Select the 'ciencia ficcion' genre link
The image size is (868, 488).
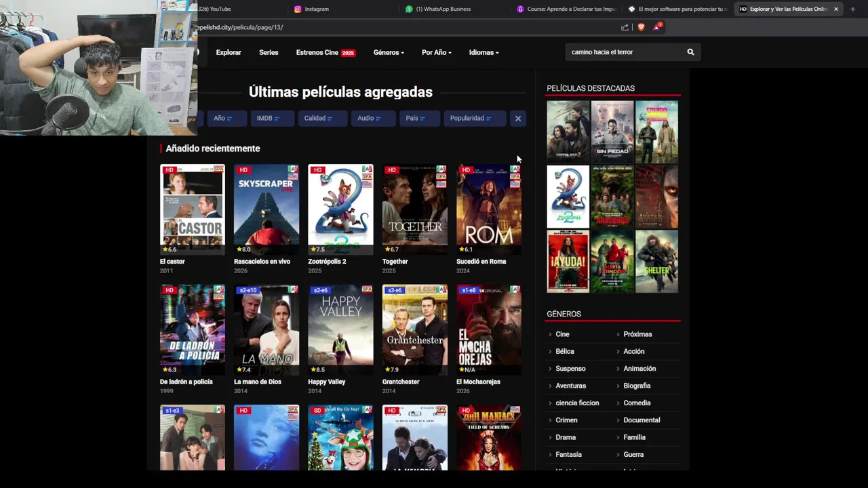577,403
